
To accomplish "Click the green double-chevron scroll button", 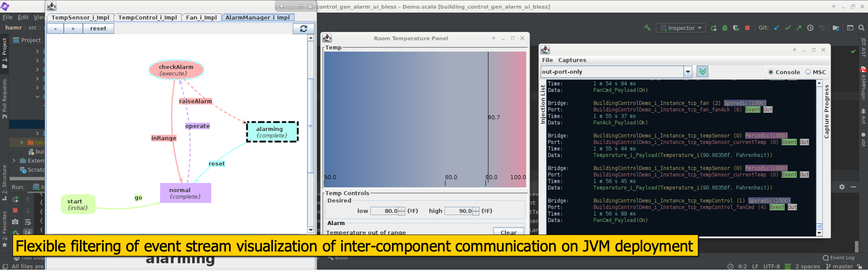I will point(702,72).
